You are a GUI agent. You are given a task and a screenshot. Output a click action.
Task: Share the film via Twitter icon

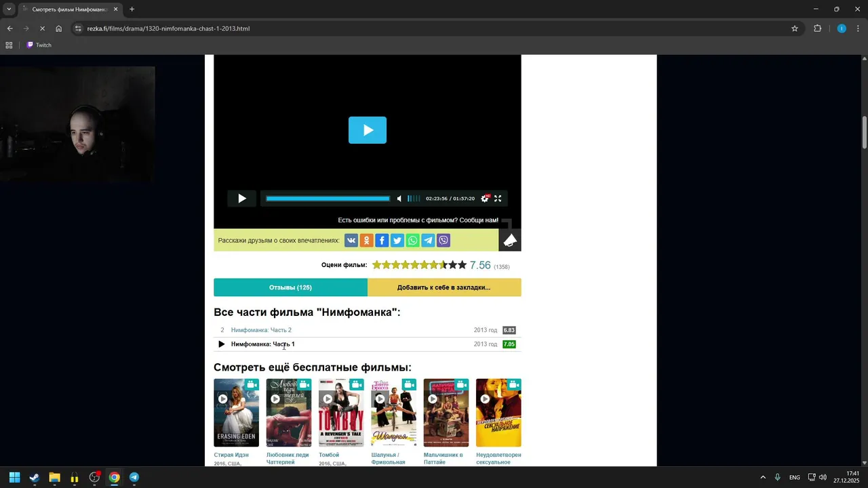(397, 241)
